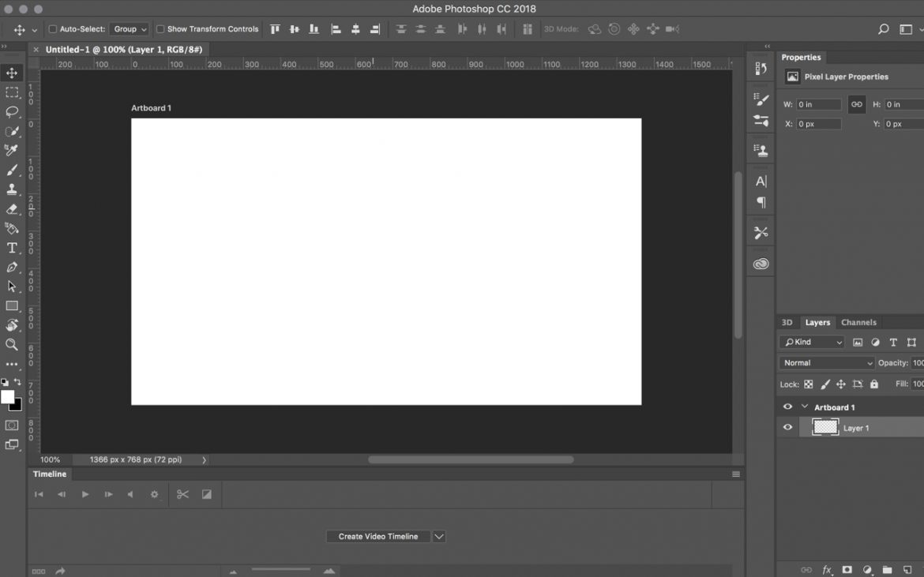
Task: Toggle Quick Mask mode
Action: 12,425
